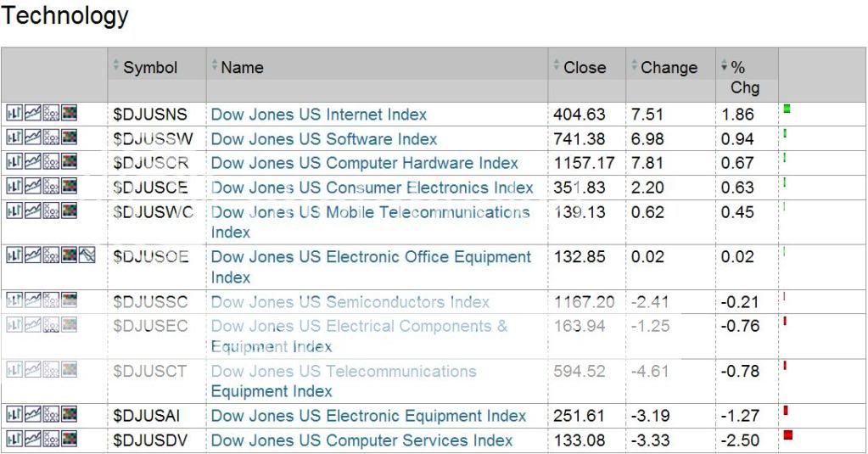Screen dimensions: 868x454
Task: Open the line chart icon for $DJUSSW
Action: pos(32,137)
